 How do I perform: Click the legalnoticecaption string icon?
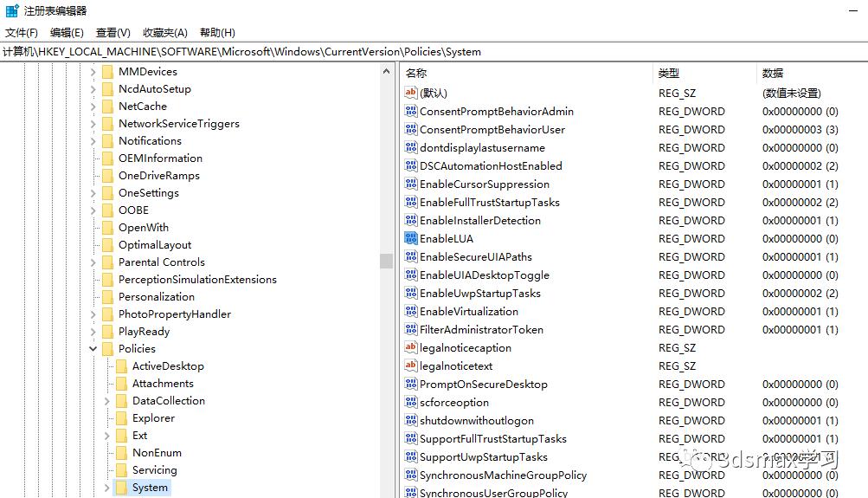(x=411, y=348)
